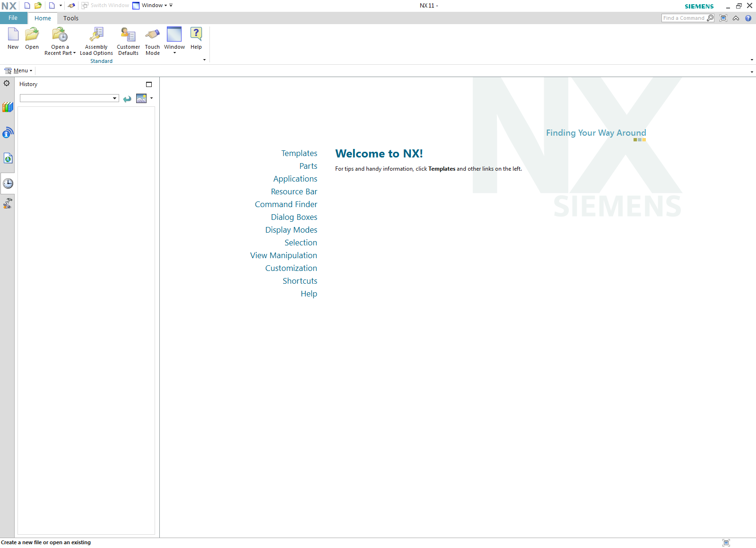Viewport: 756px width, 548px height.
Task: Open the Templates link
Action: (299, 153)
